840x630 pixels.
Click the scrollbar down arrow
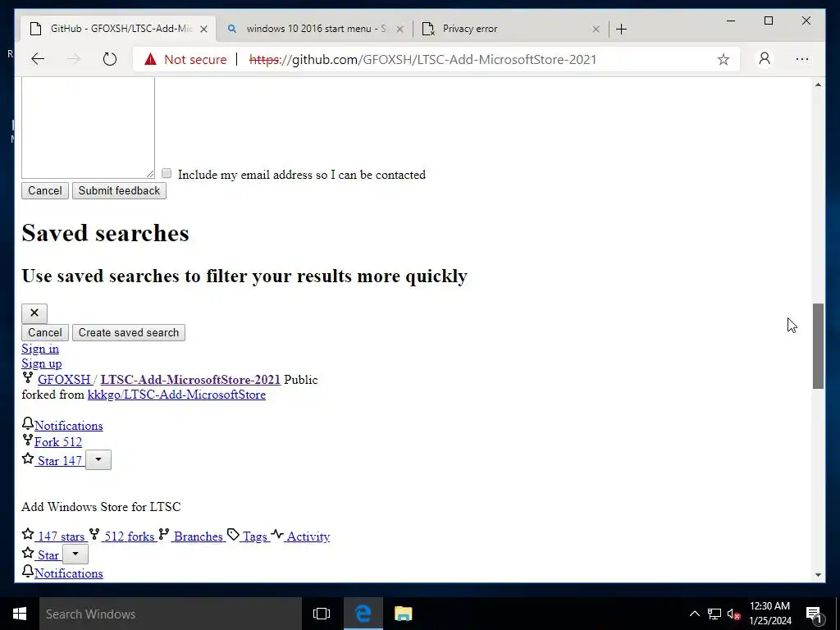[x=818, y=575]
